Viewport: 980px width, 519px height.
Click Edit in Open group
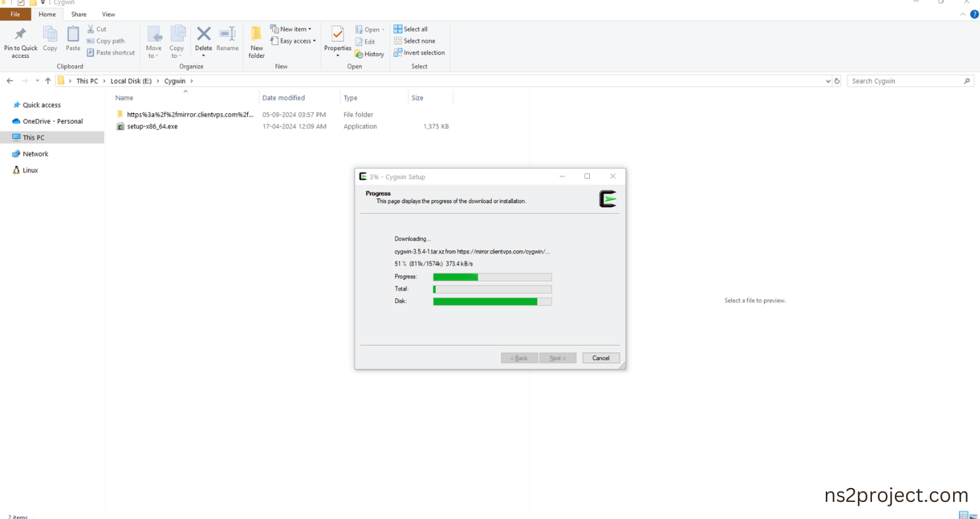[x=365, y=41]
